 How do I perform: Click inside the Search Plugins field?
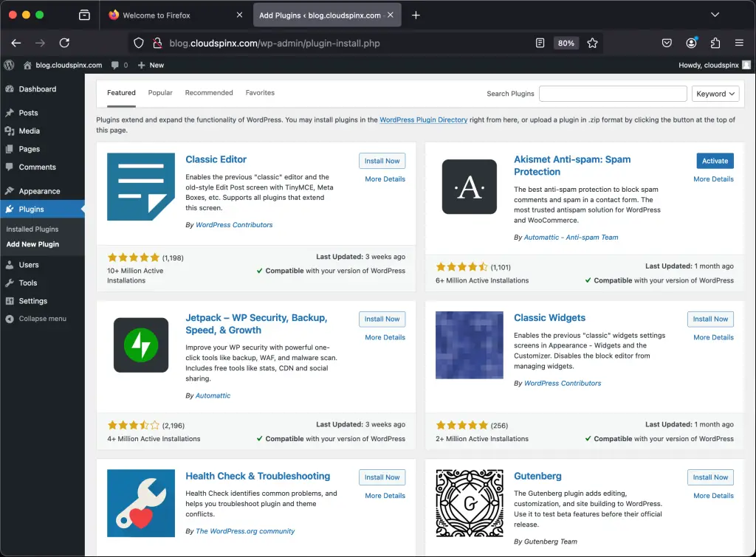613,94
